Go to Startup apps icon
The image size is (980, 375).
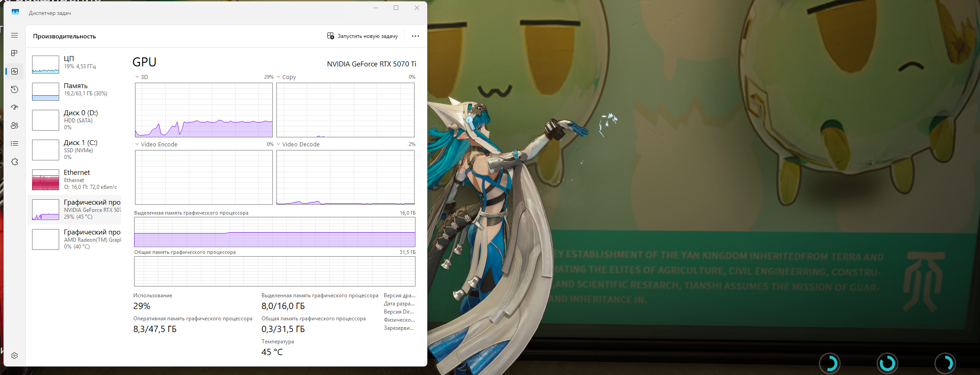pyautogui.click(x=14, y=108)
